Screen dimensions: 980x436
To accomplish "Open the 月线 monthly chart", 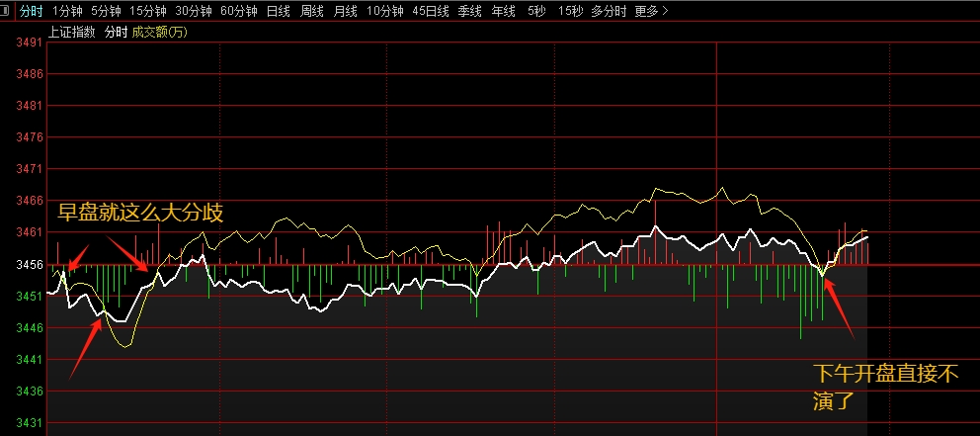I will pyautogui.click(x=345, y=11).
